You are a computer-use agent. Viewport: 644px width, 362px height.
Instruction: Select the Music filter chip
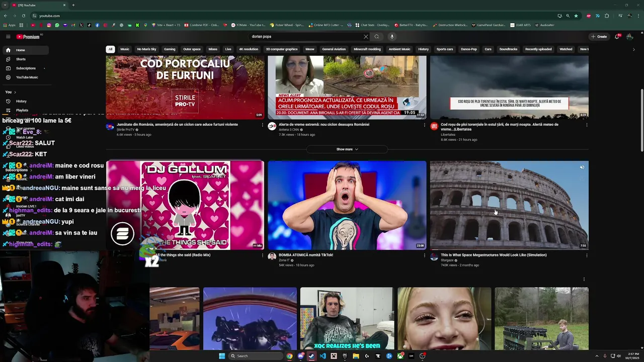point(125,49)
